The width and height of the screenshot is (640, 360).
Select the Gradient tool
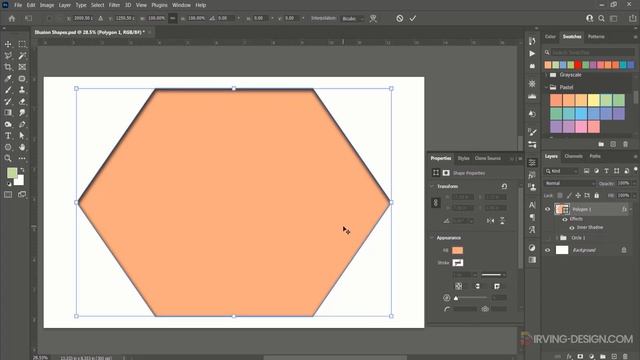point(8,113)
